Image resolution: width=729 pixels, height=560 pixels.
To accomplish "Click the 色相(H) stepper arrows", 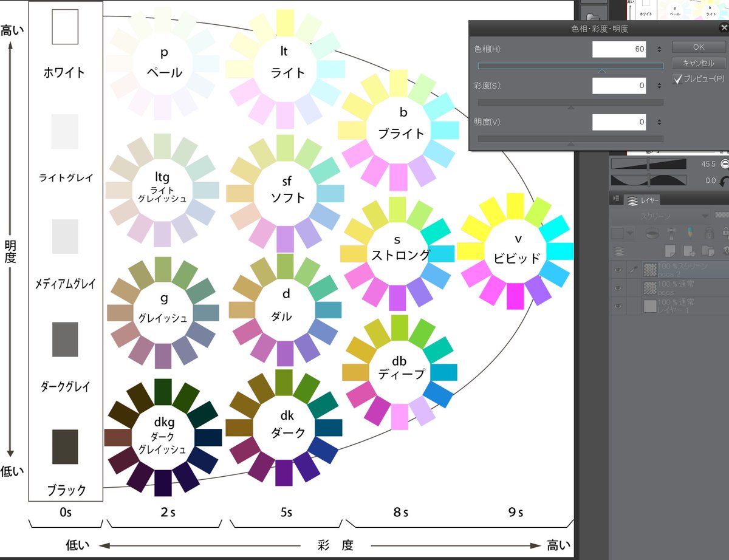I will [x=659, y=49].
